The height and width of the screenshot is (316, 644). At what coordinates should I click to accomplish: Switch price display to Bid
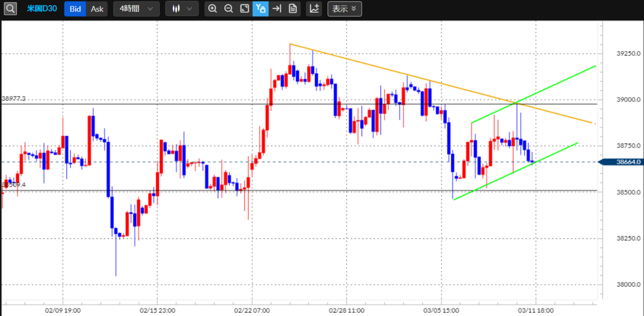pyautogui.click(x=75, y=9)
